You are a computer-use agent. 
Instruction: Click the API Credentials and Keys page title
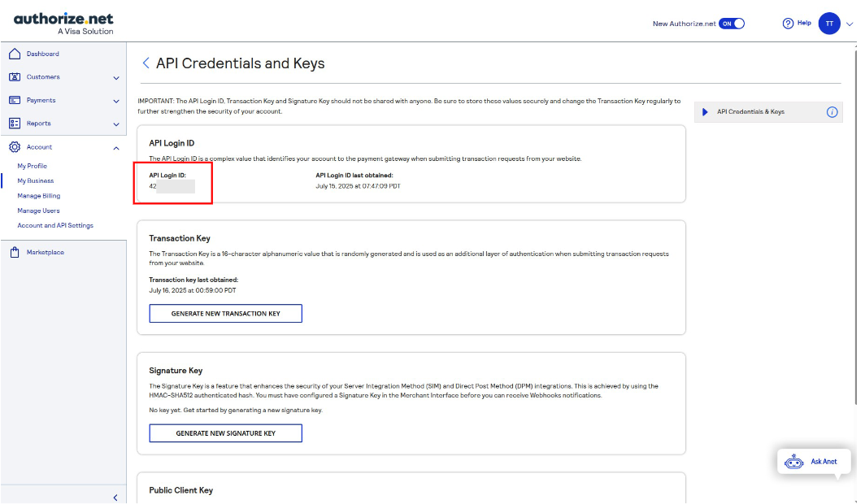tap(240, 63)
